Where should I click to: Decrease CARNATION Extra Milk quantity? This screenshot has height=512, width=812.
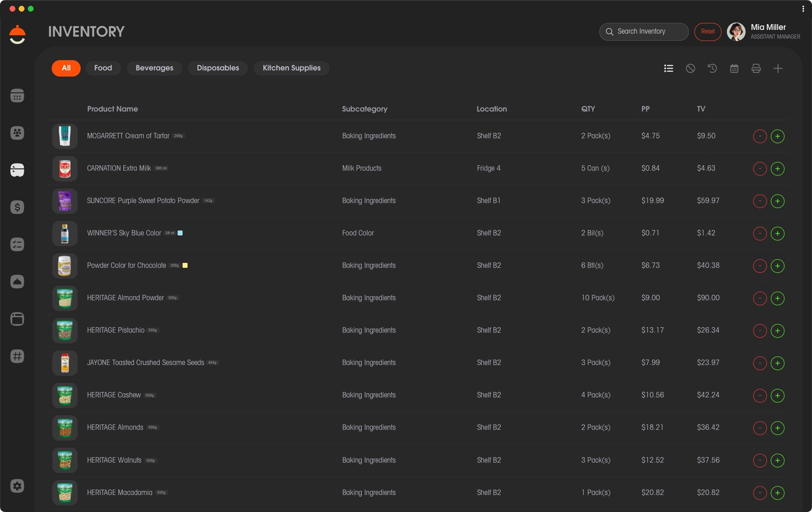[759, 169]
